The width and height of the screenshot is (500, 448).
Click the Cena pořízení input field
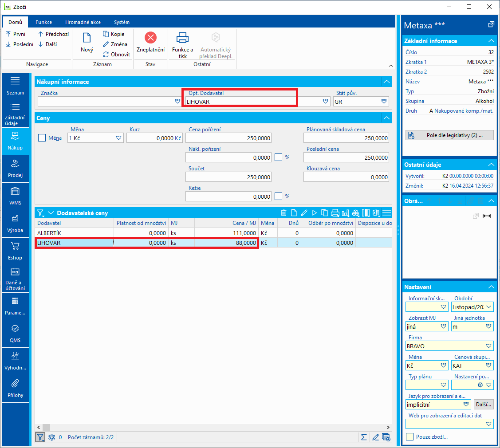(x=228, y=138)
